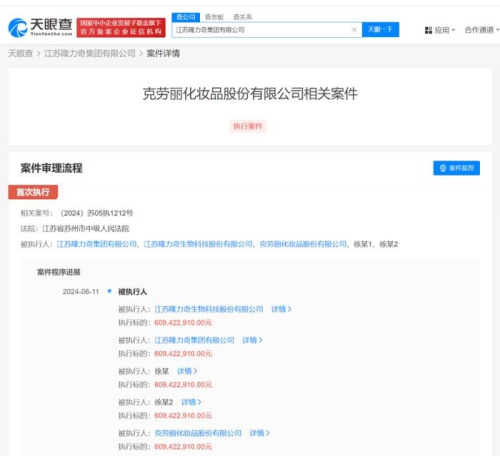Open 江苏隆力奇集团有限公司 breadcrumb link
The width and height of the screenshot is (500, 456).
click(x=90, y=53)
